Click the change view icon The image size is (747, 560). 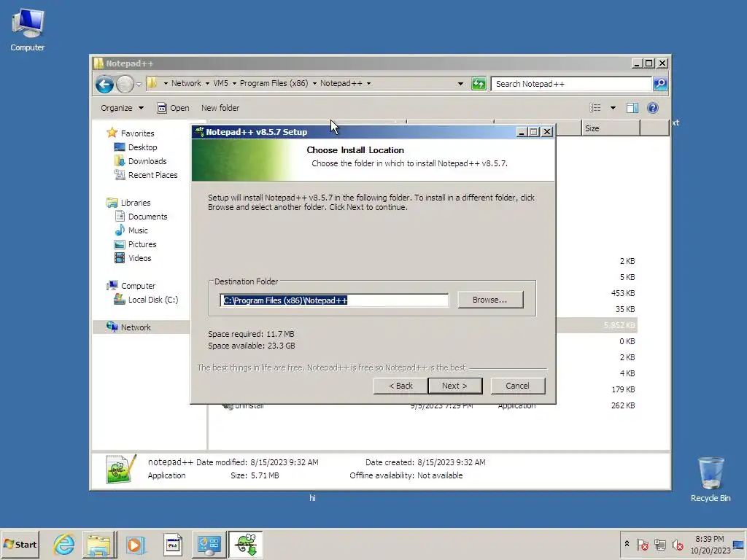click(x=595, y=108)
